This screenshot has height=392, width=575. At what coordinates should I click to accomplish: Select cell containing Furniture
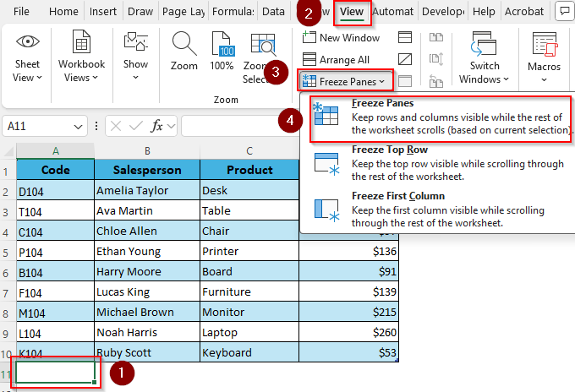(249, 291)
